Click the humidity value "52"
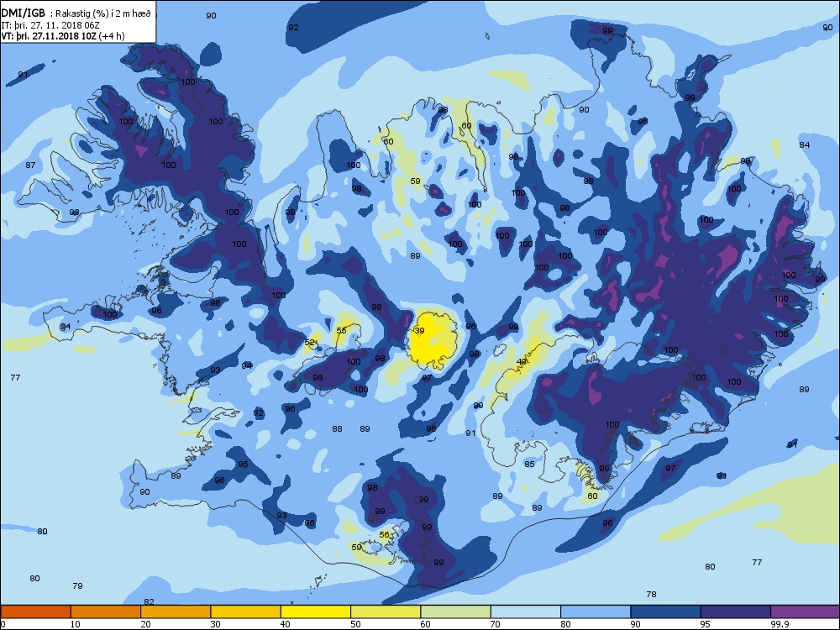The image size is (840, 630). pos(310,343)
